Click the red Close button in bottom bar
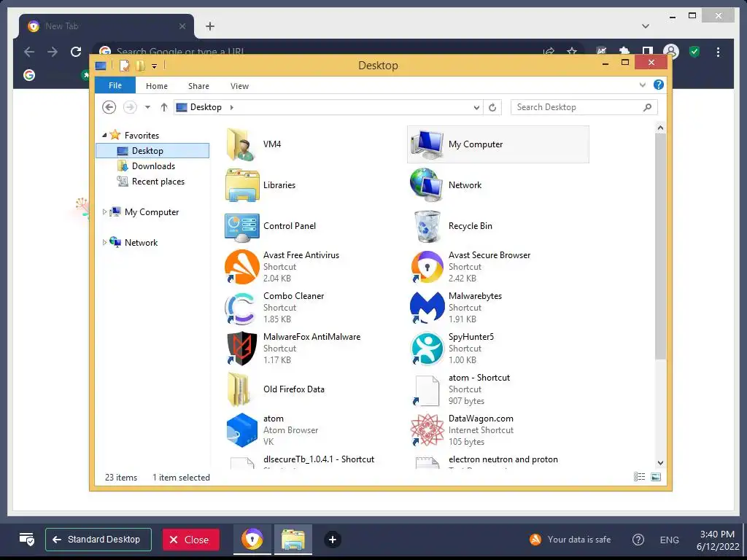The height and width of the screenshot is (560, 747). coord(191,540)
